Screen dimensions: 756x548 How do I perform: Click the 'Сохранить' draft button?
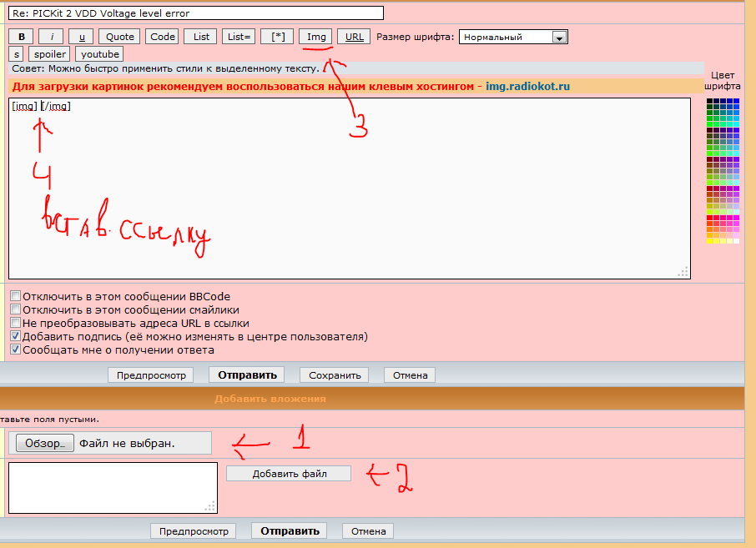coord(334,375)
